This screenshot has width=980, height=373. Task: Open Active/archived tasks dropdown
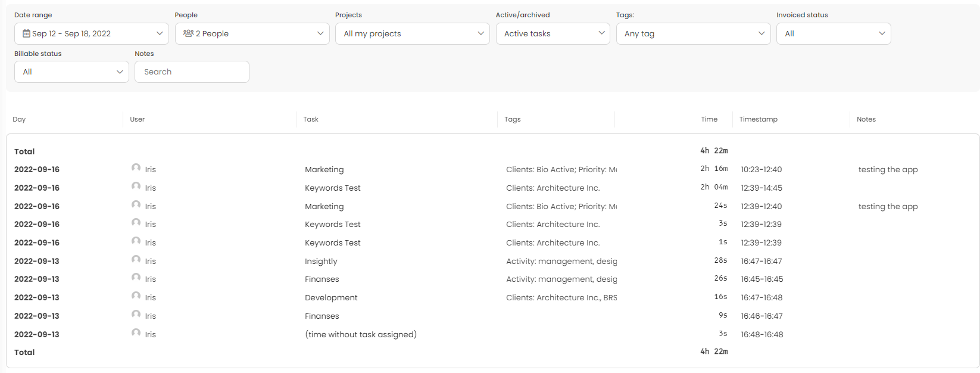[x=553, y=34]
